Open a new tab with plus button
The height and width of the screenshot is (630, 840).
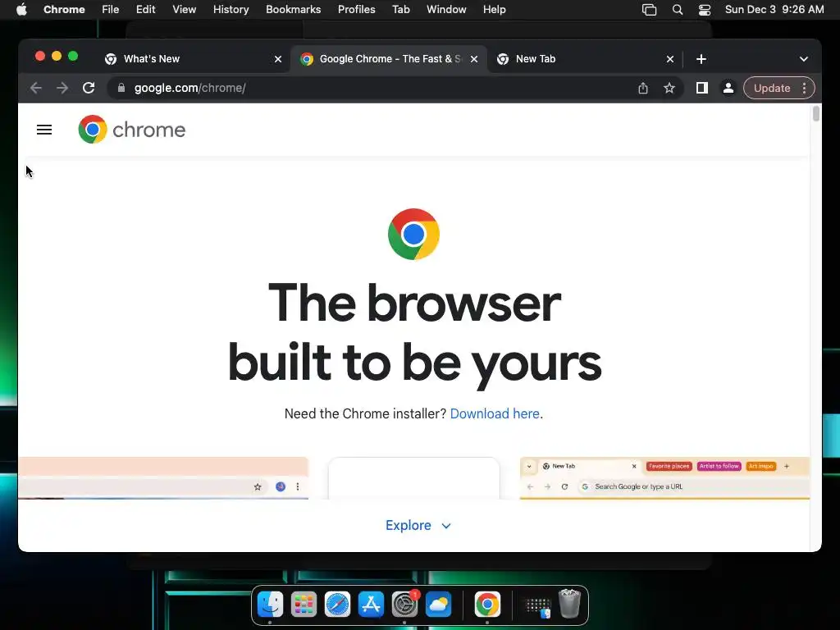coord(701,59)
